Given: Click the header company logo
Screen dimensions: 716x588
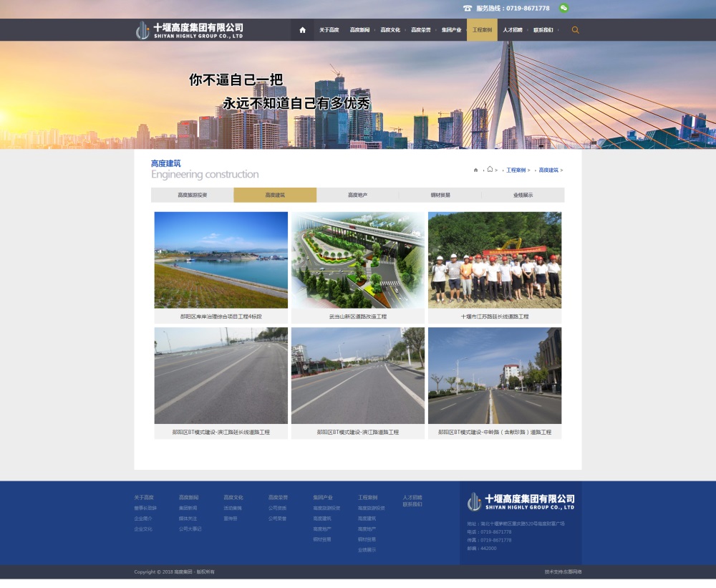Looking at the screenshot, I should click(190, 30).
